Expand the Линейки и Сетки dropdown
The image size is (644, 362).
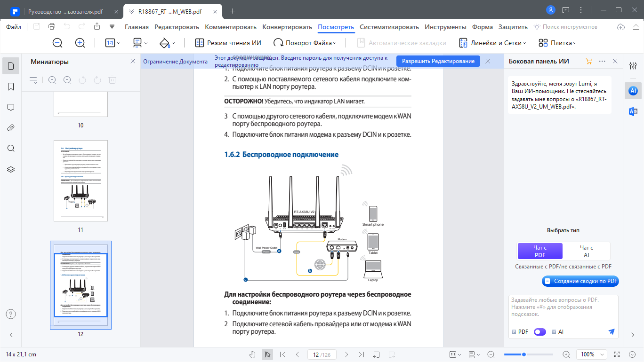coord(492,43)
